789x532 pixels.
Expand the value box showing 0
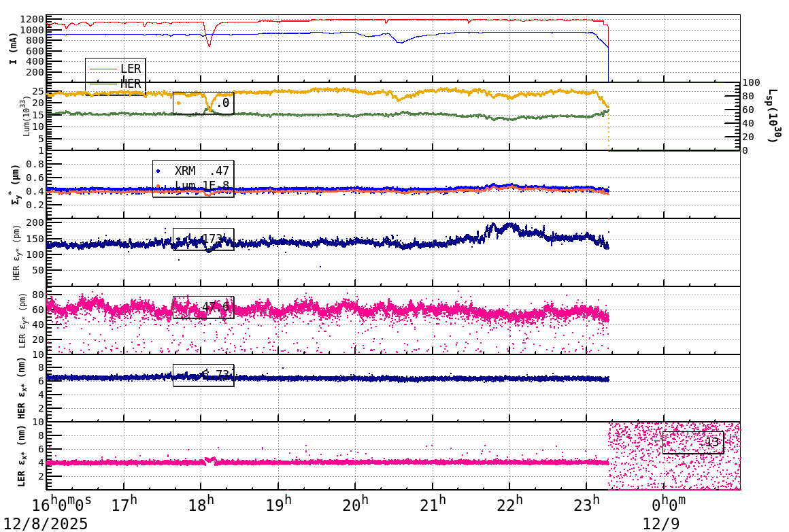coord(203,103)
